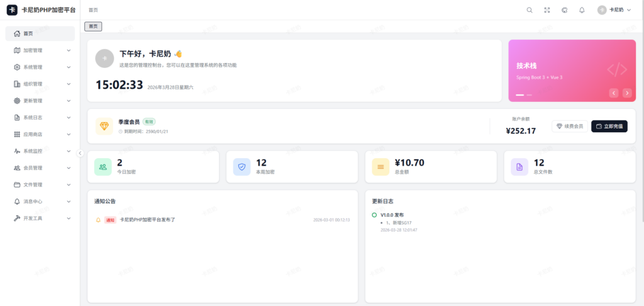The image size is (644, 306).
Task: Click the 卡尼奶PHP加密平台 logo icon
Action: pos(12,10)
